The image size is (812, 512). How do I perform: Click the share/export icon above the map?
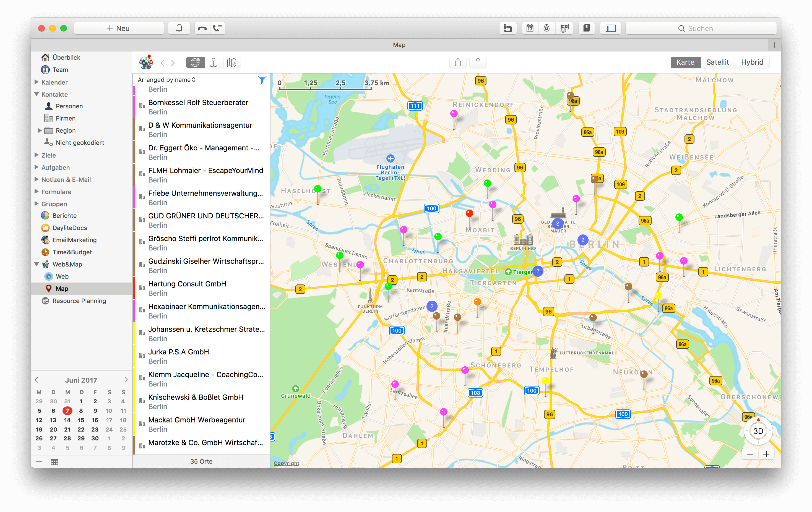pyautogui.click(x=458, y=62)
